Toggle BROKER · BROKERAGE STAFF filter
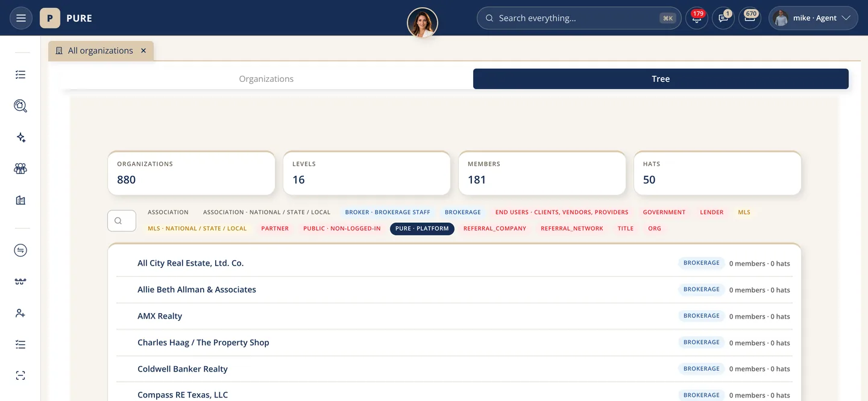The width and height of the screenshot is (868, 401). click(388, 212)
